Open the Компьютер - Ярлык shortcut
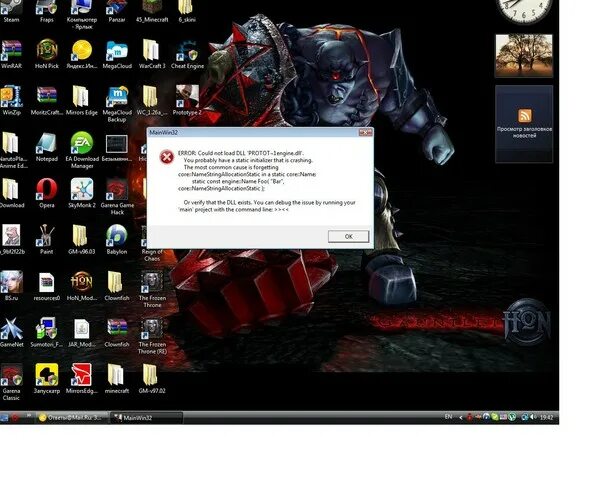 82,15
